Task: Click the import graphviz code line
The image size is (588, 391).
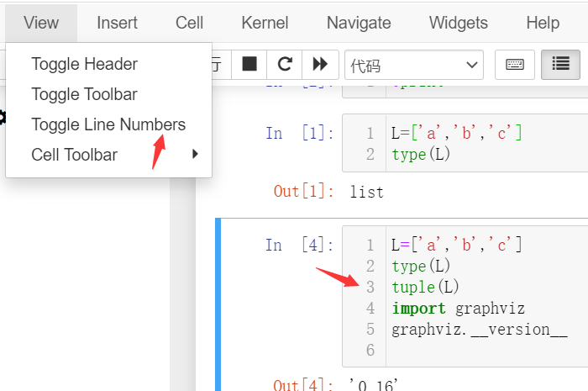Action: pos(458,309)
